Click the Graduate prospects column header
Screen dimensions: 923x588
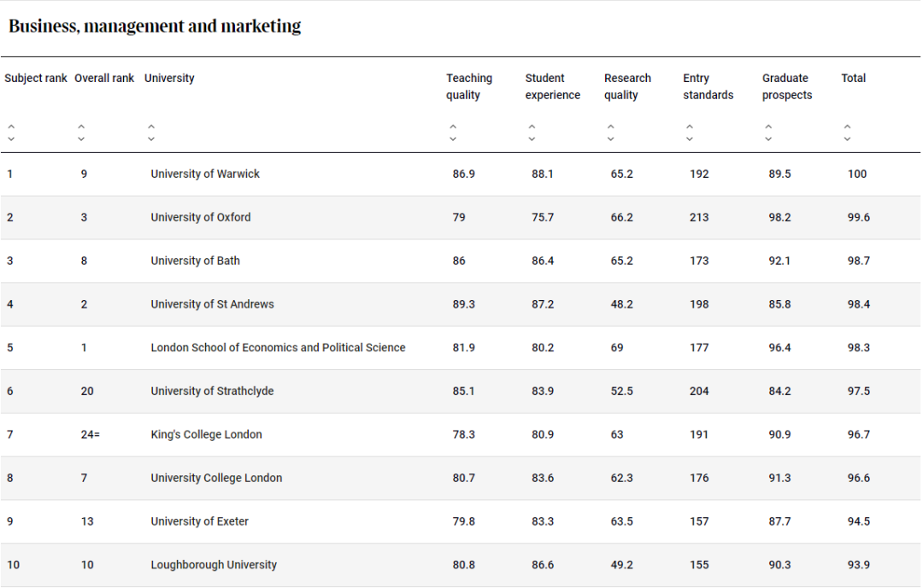point(786,86)
